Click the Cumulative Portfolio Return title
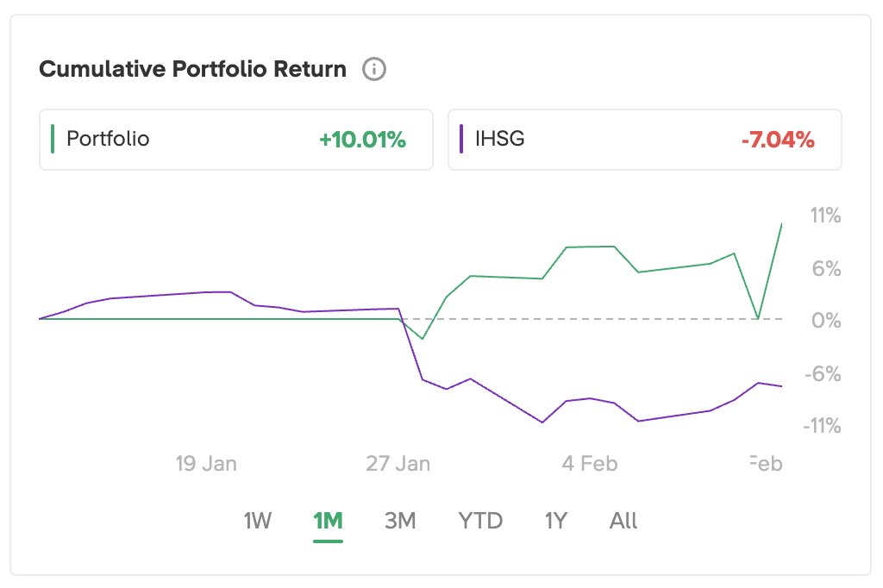 pyautogui.click(x=193, y=69)
